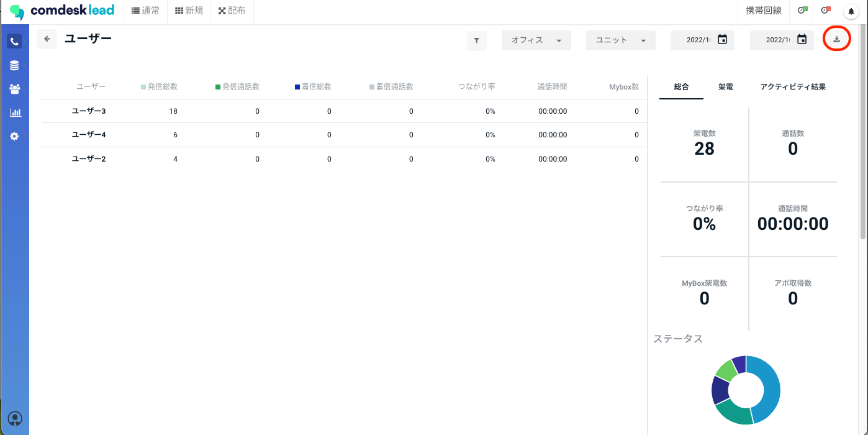Click the download export icon
Viewport: 868px width, 435px height.
point(836,40)
